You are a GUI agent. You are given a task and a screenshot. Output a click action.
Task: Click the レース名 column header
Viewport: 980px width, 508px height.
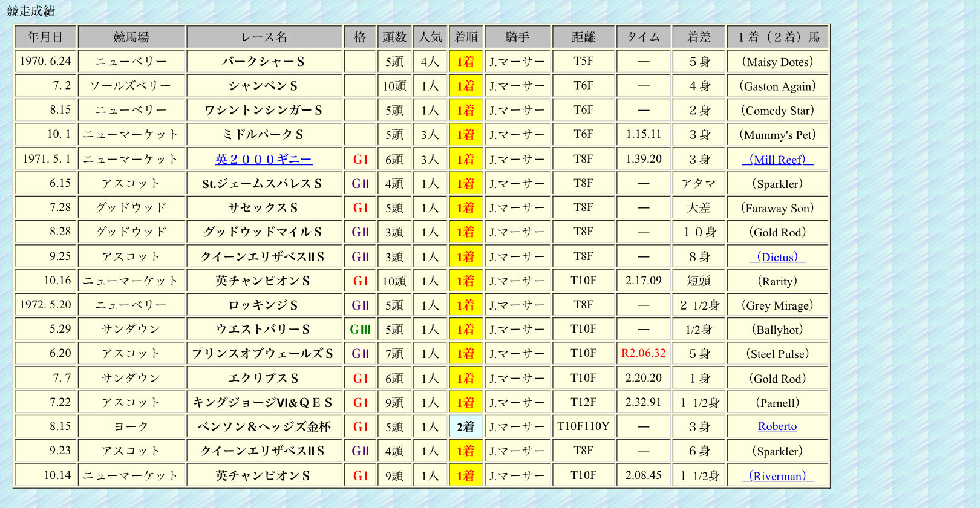(264, 37)
